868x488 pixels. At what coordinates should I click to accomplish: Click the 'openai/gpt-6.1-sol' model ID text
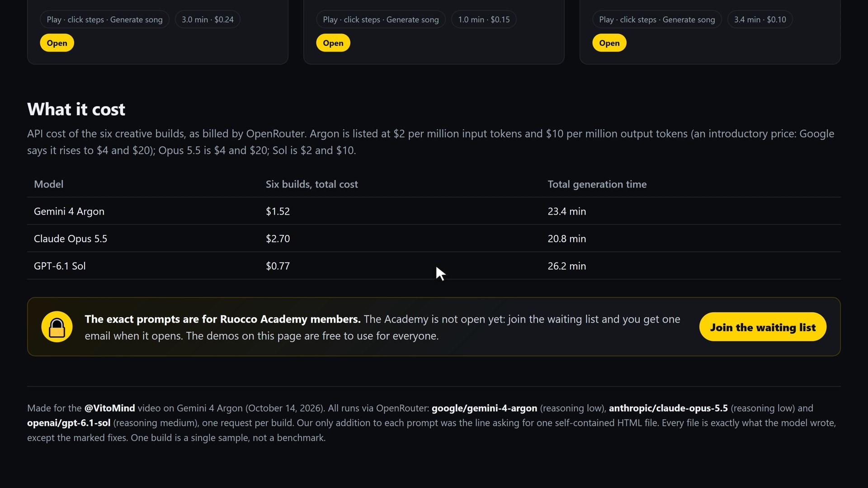tap(68, 423)
